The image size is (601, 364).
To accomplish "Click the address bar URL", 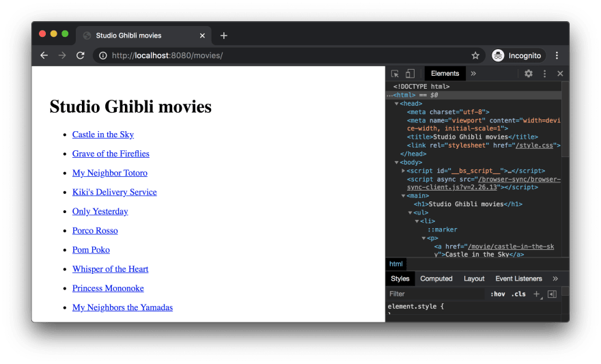I will (167, 55).
